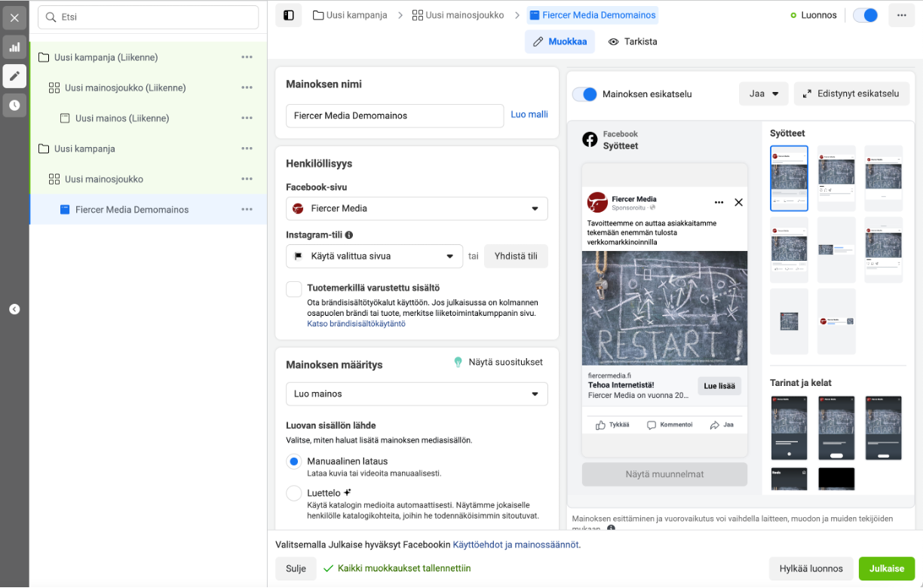Click the bar chart icon in left sidebar
923x588 pixels.
coord(14,47)
